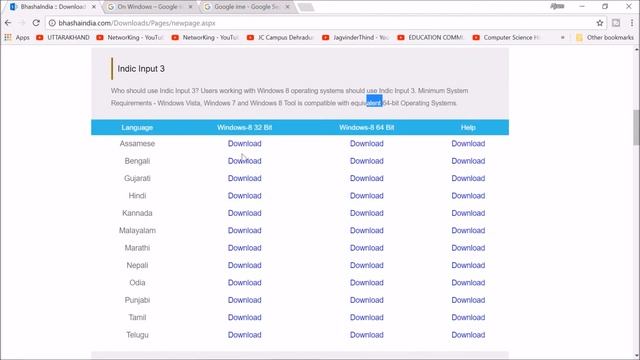Bookmark this page with the star icon
Screen dimensions: 640x360
tap(600, 23)
